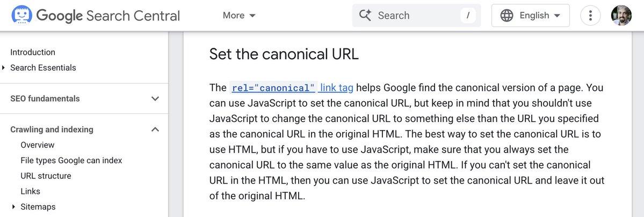The width and height of the screenshot is (644, 217).
Task: Expand the Sitemaps tree arrow
Action: pyautogui.click(x=14, y=207)
